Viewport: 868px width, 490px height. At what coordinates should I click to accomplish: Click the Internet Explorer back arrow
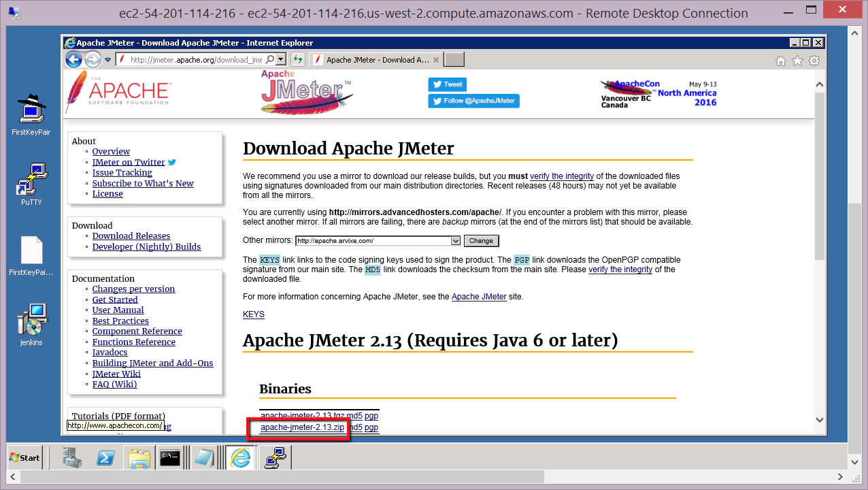73,60
